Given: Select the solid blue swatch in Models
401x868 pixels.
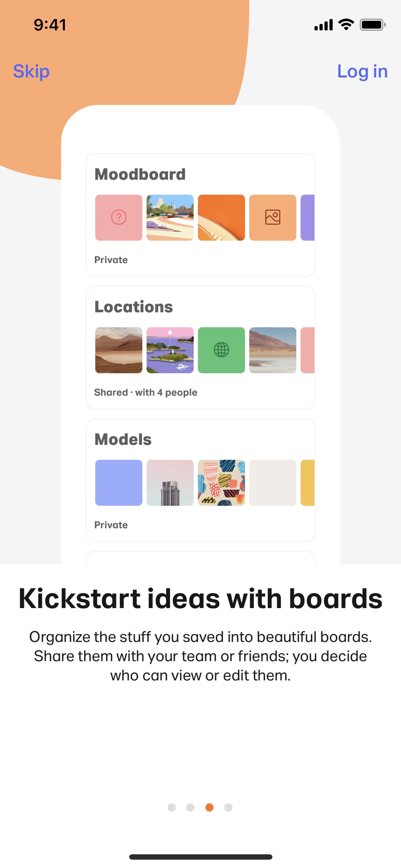Looking at the screenshot, I should click(119, 483).
